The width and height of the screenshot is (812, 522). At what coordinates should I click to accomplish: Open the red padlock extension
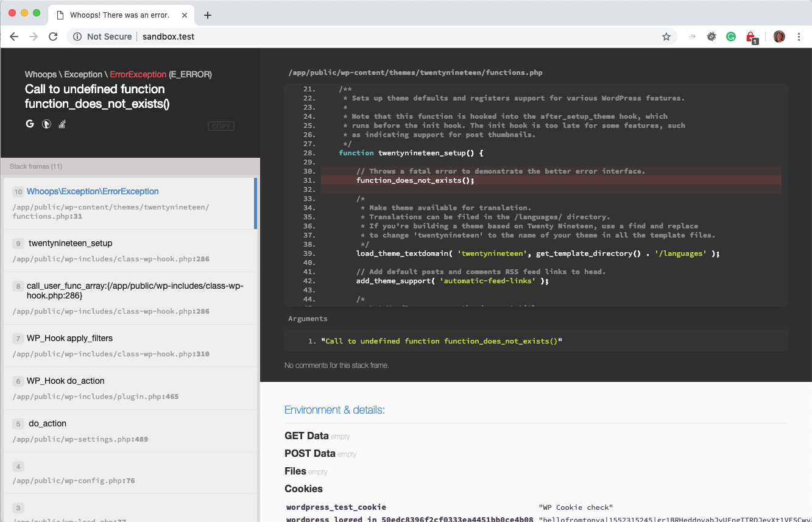750,37
